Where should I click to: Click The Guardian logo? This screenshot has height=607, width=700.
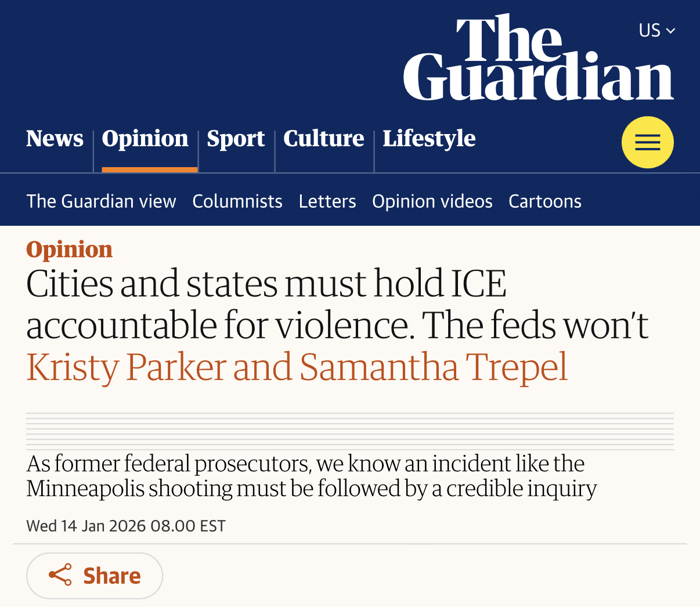pyautogui.click(x=538, y=59)
